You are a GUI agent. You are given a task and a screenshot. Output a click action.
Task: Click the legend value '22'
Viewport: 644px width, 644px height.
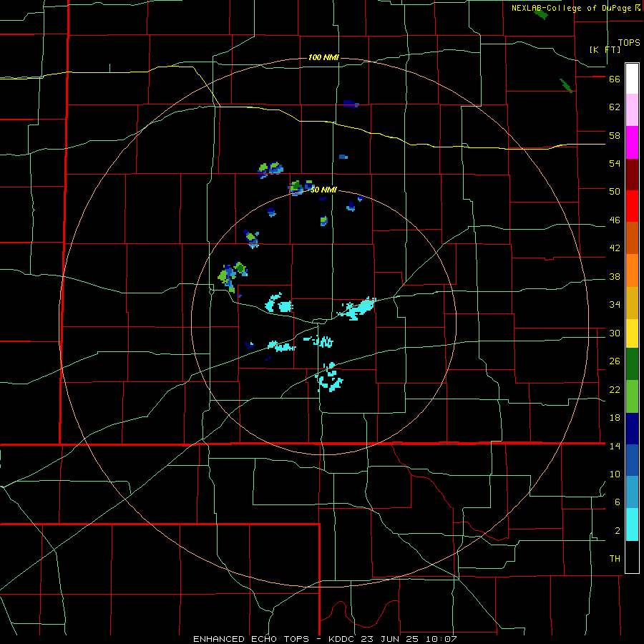[615, 389]
